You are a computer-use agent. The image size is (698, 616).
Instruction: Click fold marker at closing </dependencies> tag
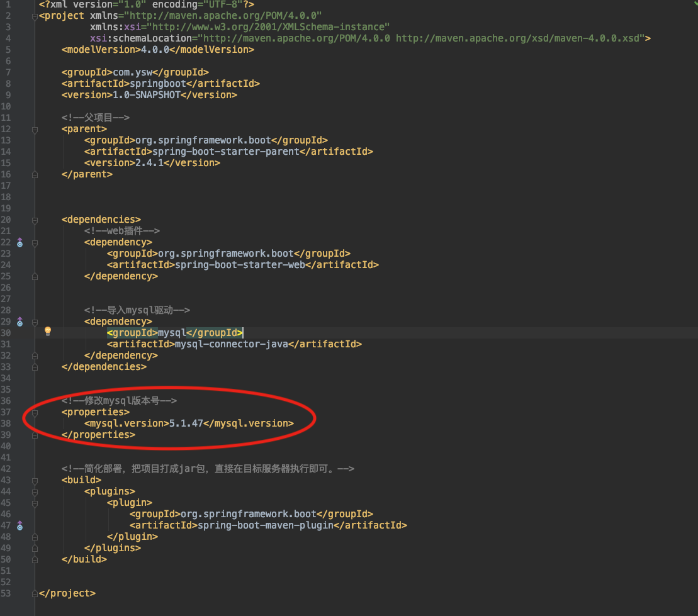pyautogui.click(x=35, y=367)
